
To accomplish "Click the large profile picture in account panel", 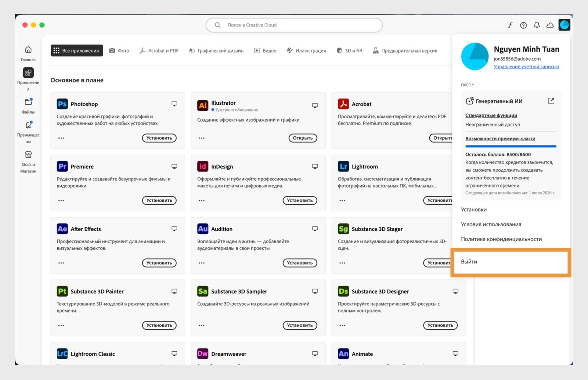I will (475, 56).
